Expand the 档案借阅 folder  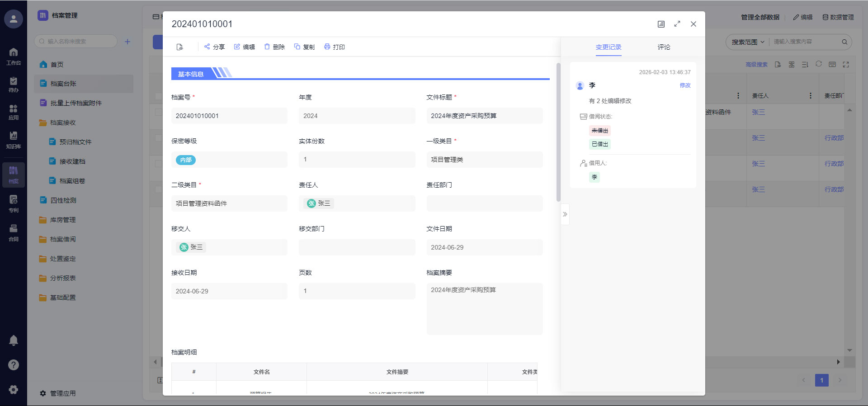pos(63,239)
